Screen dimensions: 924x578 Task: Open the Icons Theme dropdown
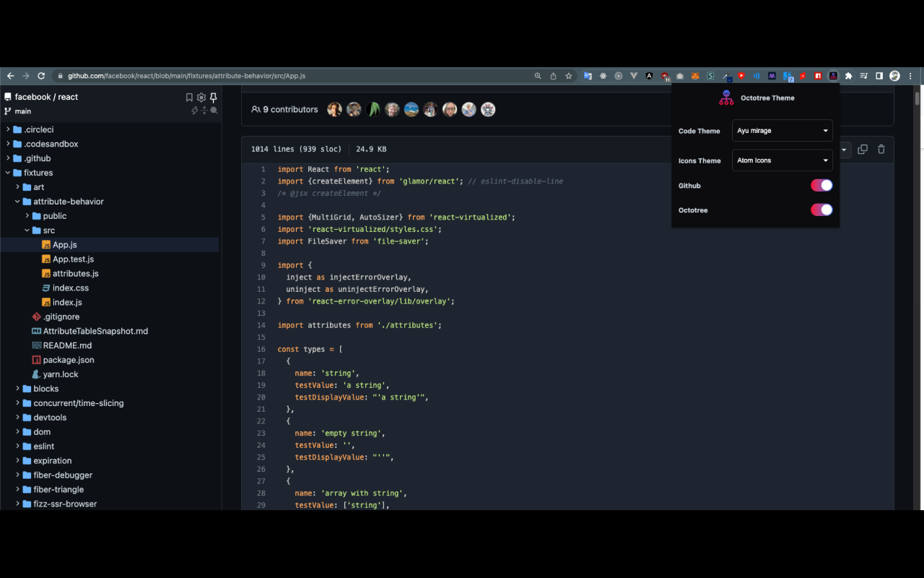point(783,160)
